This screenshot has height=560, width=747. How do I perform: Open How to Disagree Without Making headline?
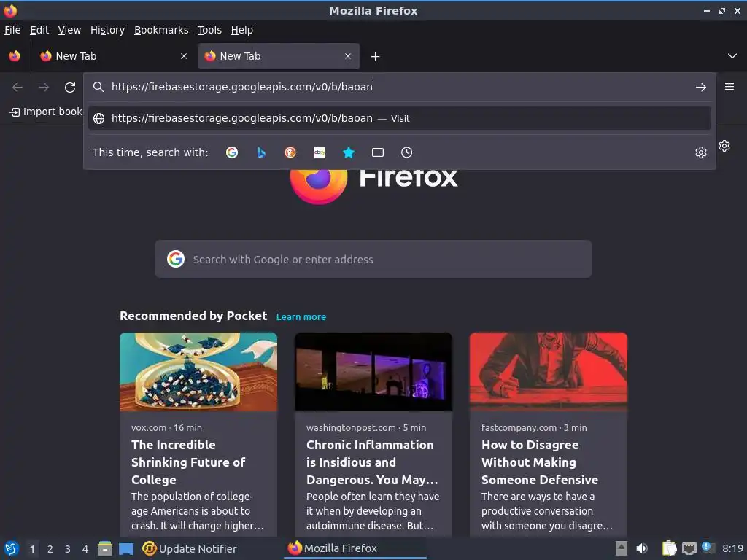[x=540, y=462]
